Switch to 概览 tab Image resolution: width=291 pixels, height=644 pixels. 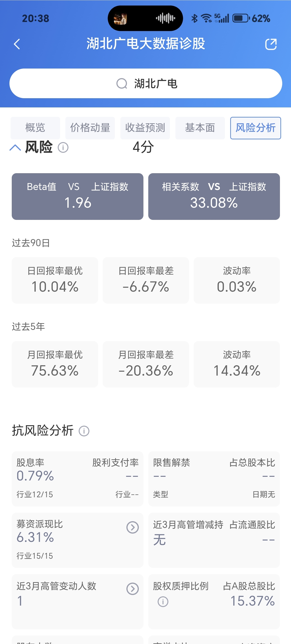tap(35, 128)
